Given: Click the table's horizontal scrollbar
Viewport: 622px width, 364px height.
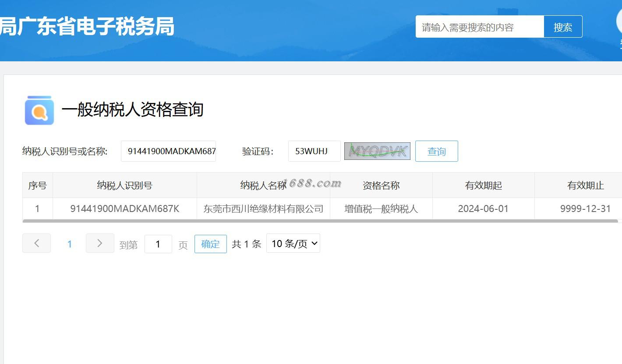Looking at the screenshot, I should coord(320,221).
